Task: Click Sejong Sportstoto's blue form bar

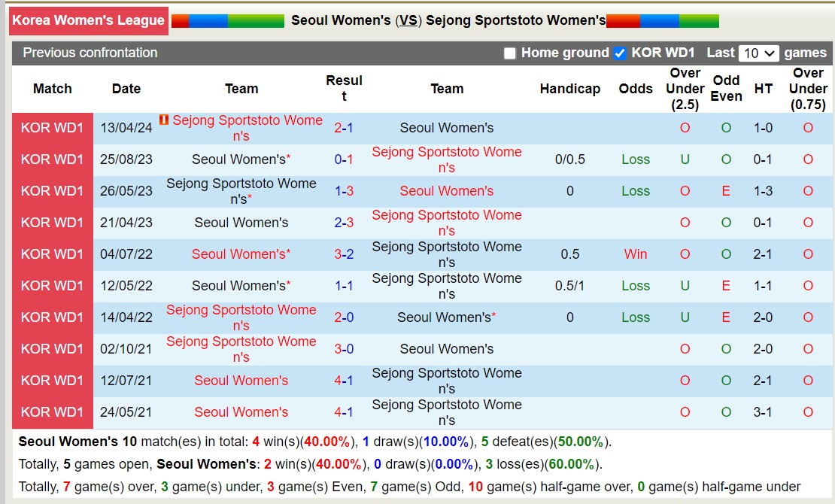Action: [659, 21]
